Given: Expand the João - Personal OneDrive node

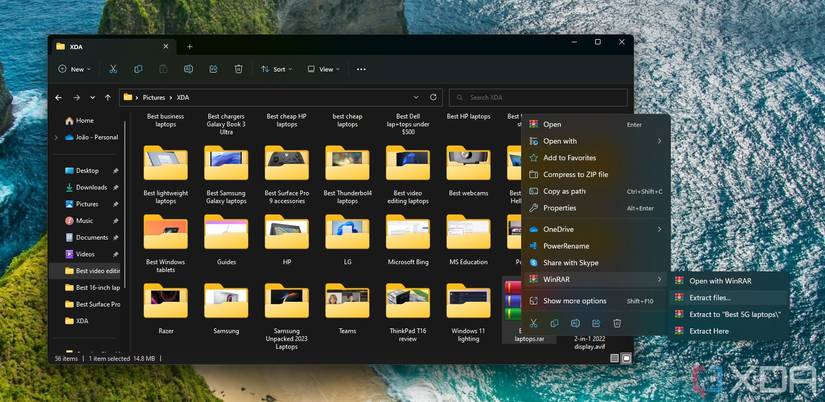Looking at the screenshot, I should (56, 137).
